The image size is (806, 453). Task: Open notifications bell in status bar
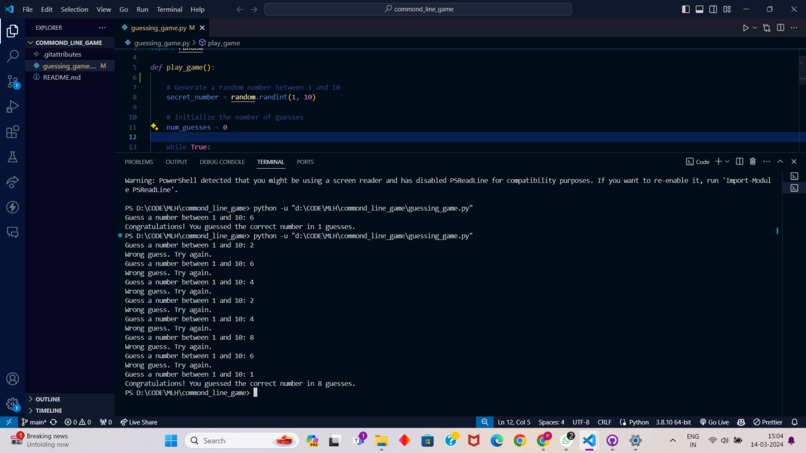(795, 422)
